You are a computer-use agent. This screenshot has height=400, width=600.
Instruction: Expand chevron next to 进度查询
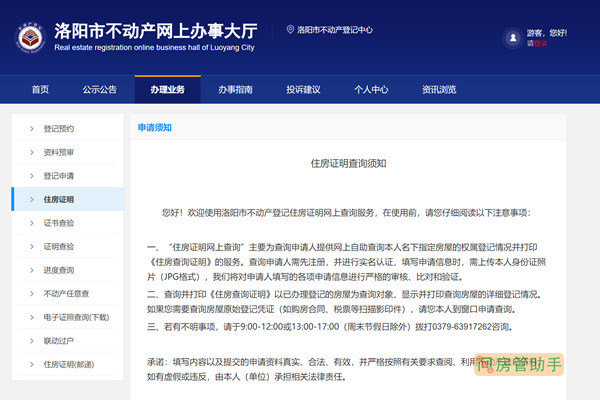pos(32,270)
